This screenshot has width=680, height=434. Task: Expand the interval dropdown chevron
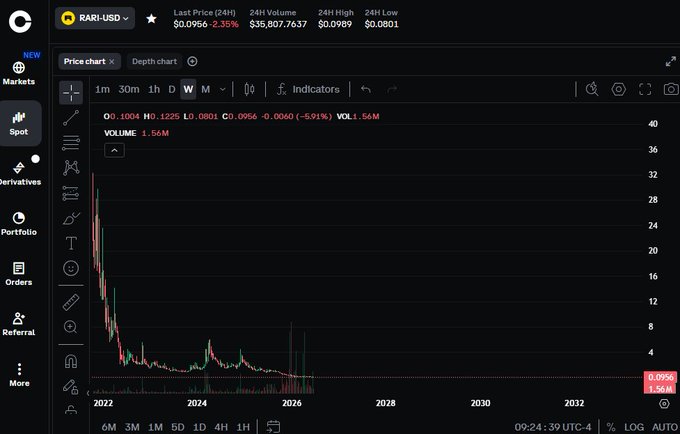[222, 90]
